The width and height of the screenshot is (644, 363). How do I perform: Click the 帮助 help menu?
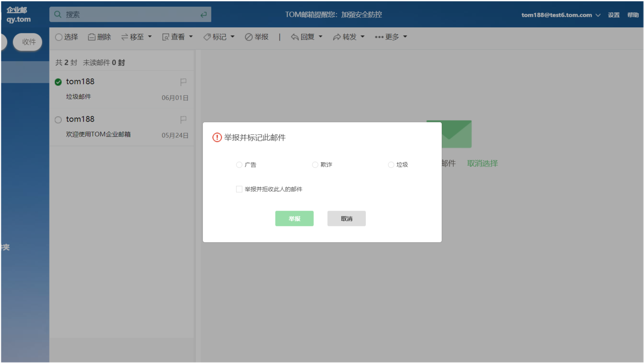633,15
